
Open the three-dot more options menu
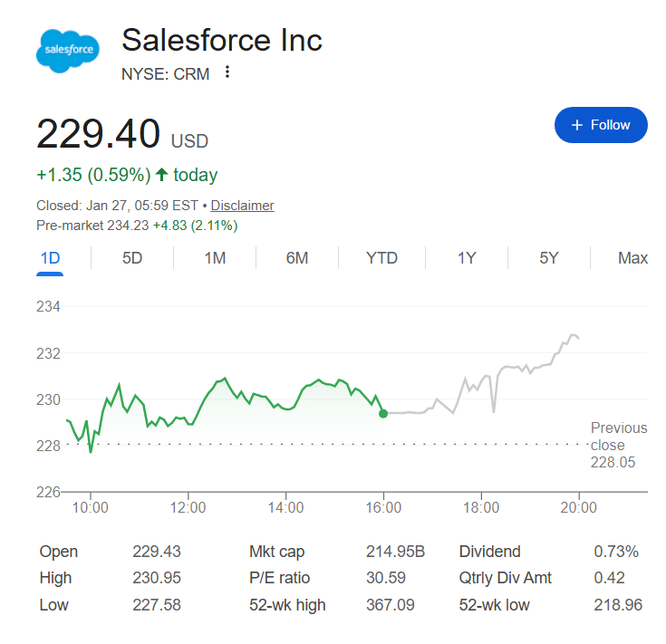pyautogui.click(x=227, y=72)
